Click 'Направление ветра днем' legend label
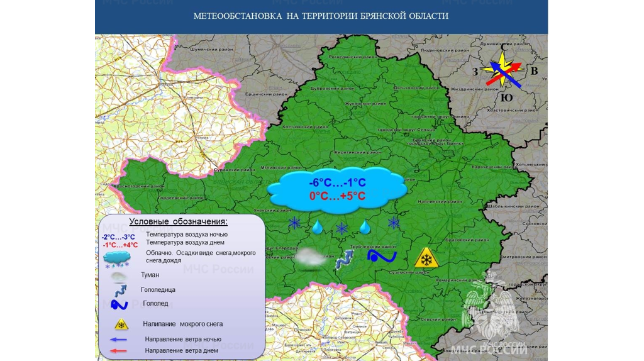 (x=182, y=351)
